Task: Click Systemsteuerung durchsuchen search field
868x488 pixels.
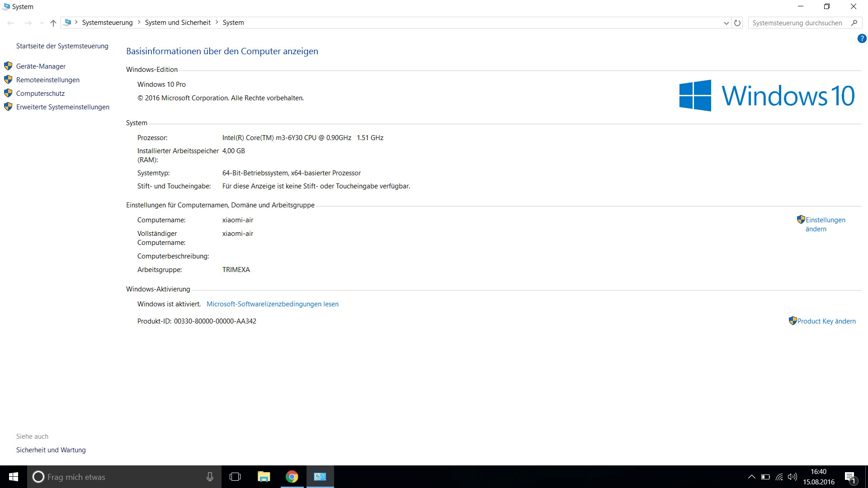Action: pyautogui.click(x=798, y=23)
